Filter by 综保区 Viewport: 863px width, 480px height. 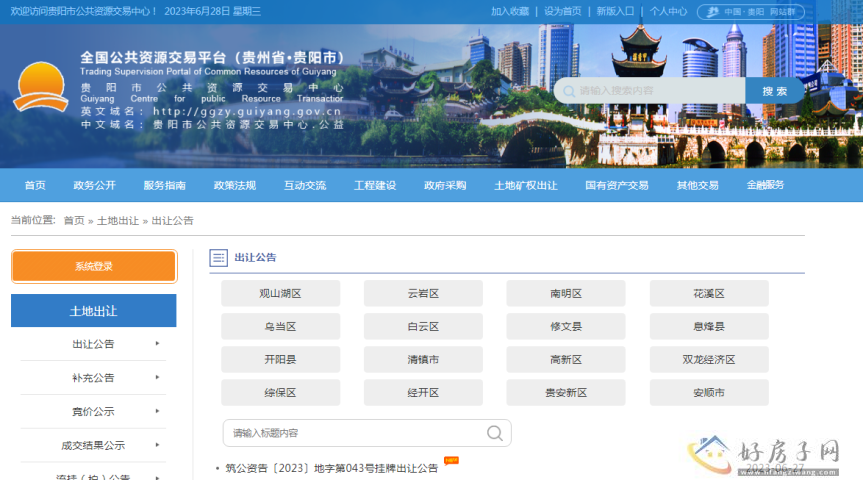(x=281, y=392)
